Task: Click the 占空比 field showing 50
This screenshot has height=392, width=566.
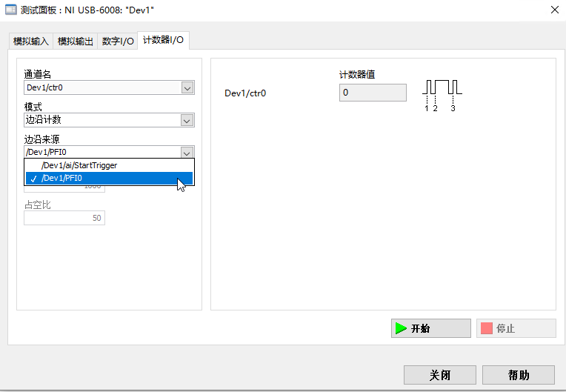Action: pos(64,218)
